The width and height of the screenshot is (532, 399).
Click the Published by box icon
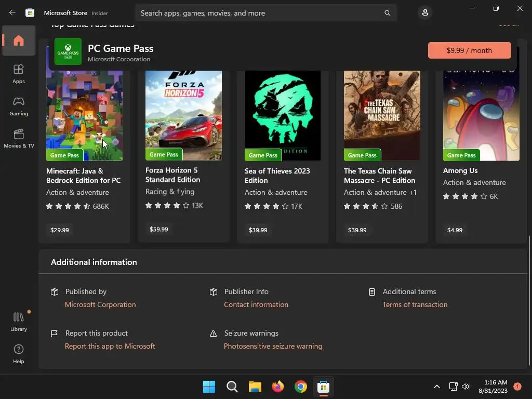point(54,292)
